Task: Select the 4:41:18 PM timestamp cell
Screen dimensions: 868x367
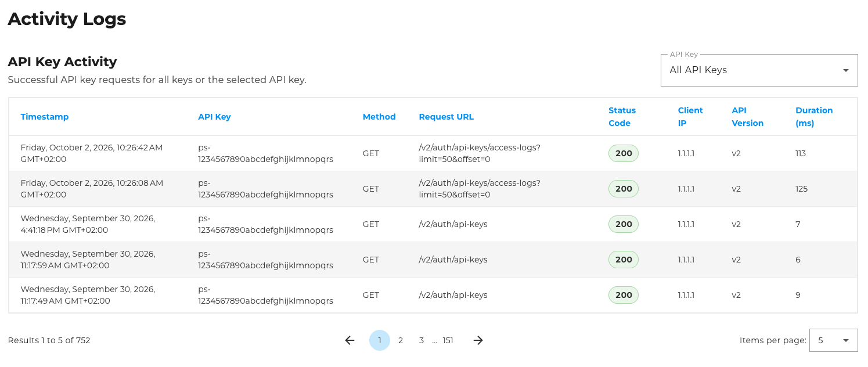Action: [88, 224]
